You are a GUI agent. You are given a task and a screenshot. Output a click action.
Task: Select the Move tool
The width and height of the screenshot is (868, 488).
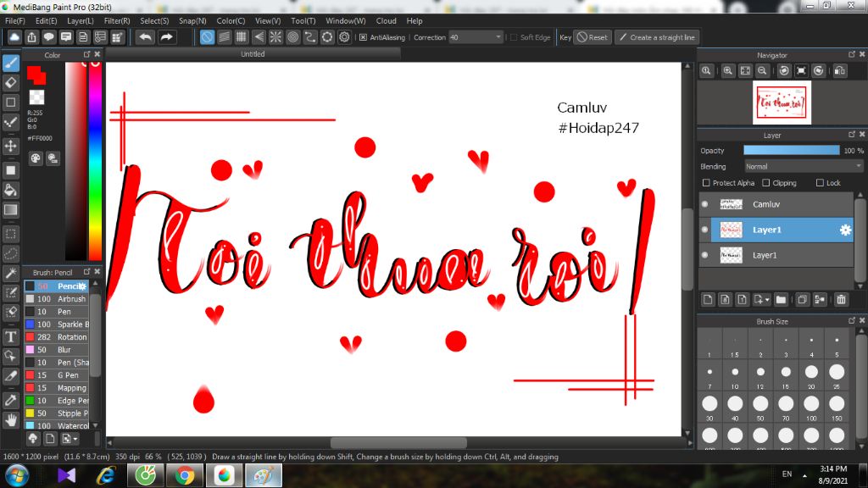(x=10, y=146)
